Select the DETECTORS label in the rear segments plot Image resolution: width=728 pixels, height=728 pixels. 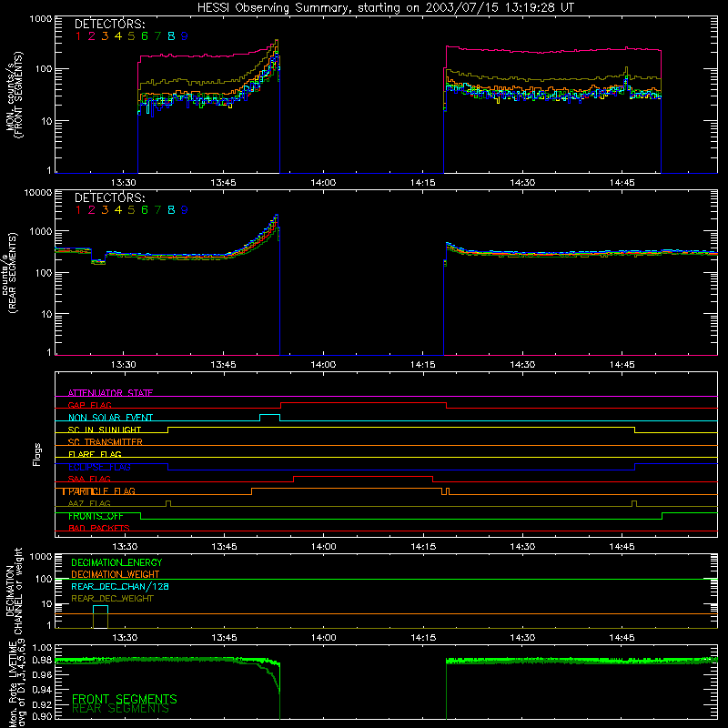(110, 197)
